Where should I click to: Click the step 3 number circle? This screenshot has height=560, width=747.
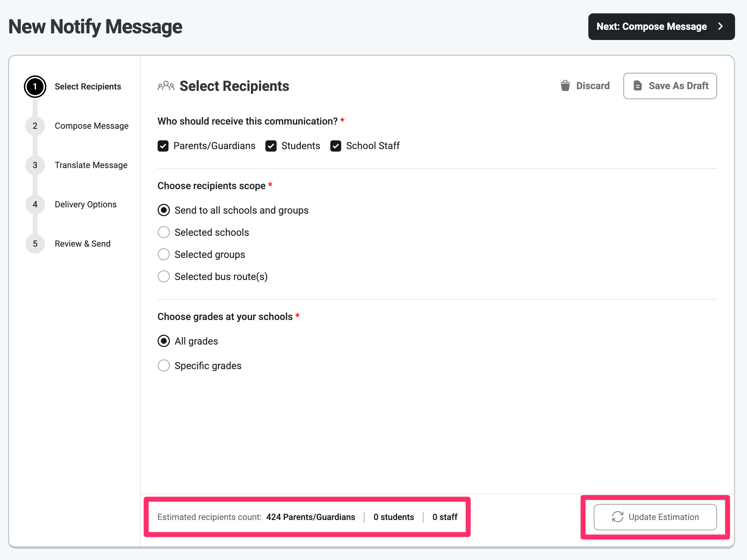35,165
